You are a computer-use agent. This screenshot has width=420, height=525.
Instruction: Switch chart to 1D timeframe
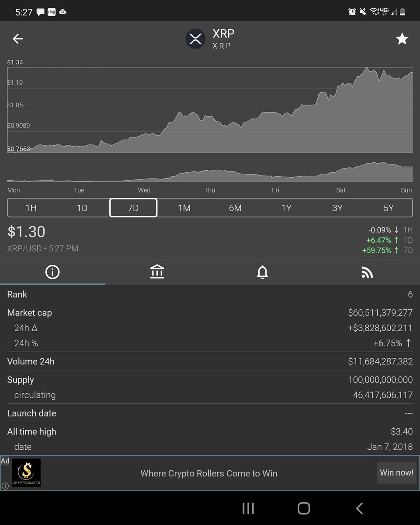pos(82,208)
